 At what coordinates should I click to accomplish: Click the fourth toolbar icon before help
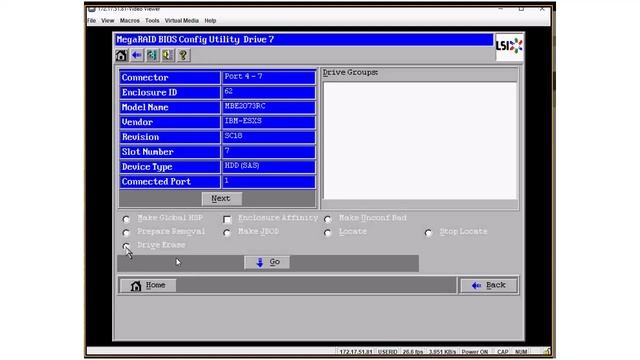(x=168, y=55)
